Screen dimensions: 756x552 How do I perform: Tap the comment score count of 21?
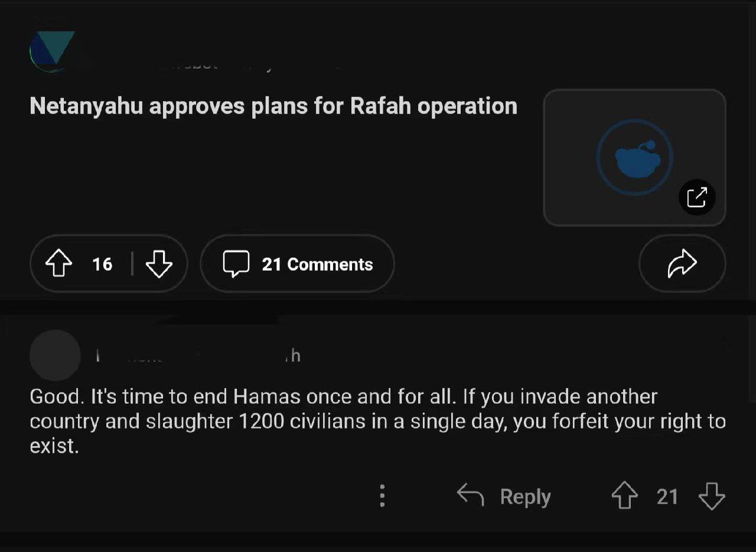click(667, 496)
